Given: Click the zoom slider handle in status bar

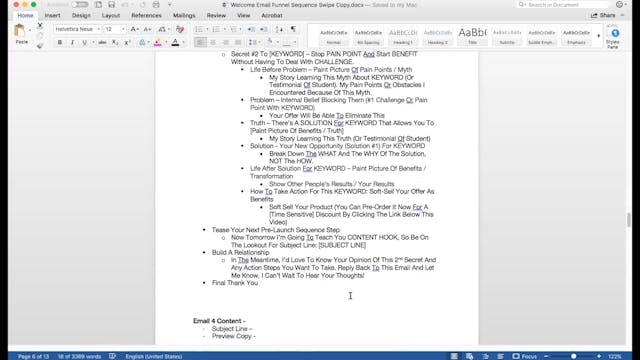Looking at the screenshot, I should [x=573, y=356].
